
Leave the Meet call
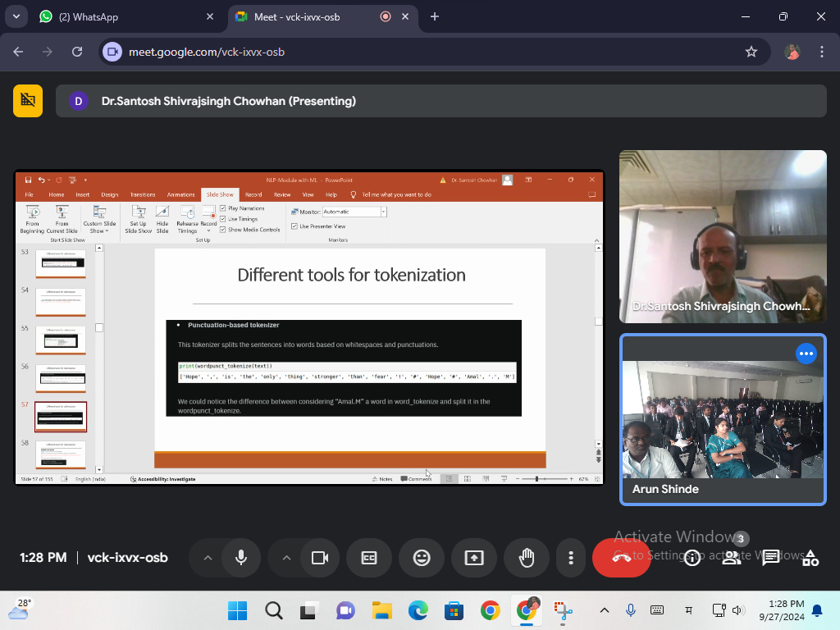tap(621, 558)
